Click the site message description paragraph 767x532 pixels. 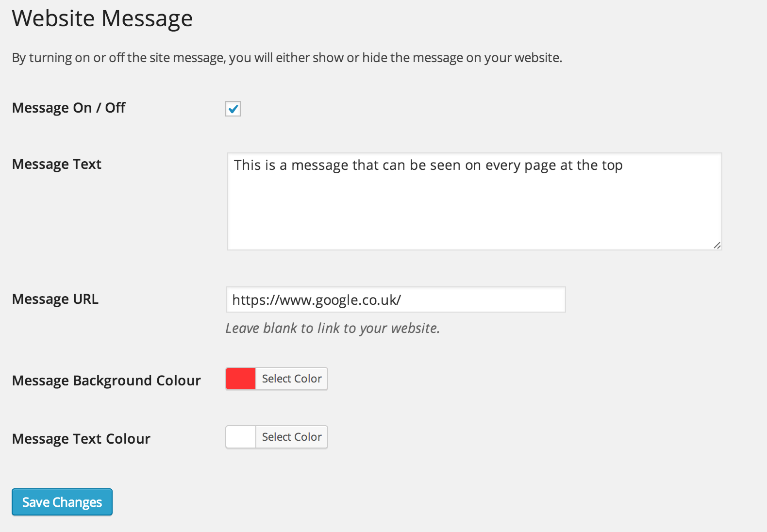click(x=287, y=58)
